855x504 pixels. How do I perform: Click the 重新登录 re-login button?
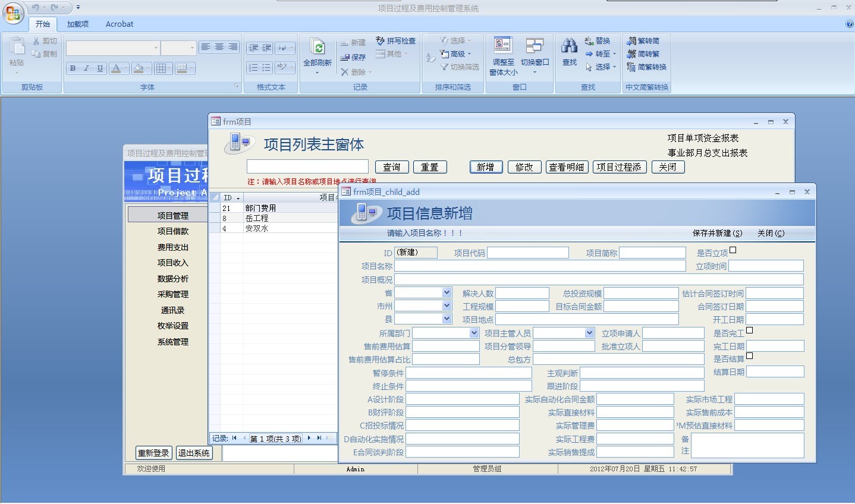coord(154,453)
